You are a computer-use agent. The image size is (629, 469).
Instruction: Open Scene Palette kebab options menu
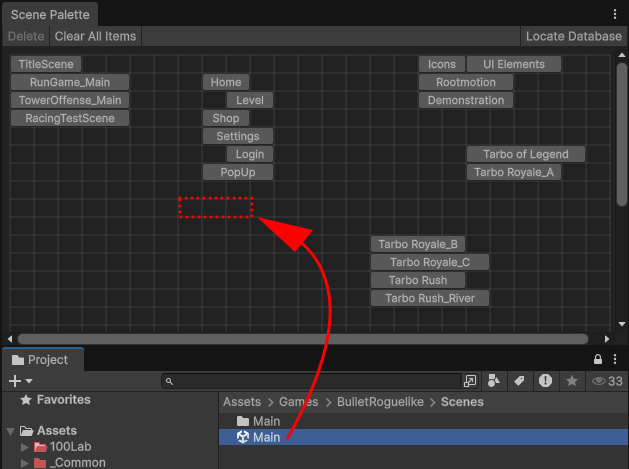[x=615, y=14]
